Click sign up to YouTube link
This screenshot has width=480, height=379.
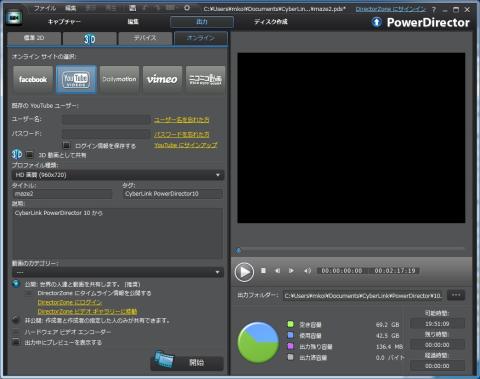coord(186,145)
